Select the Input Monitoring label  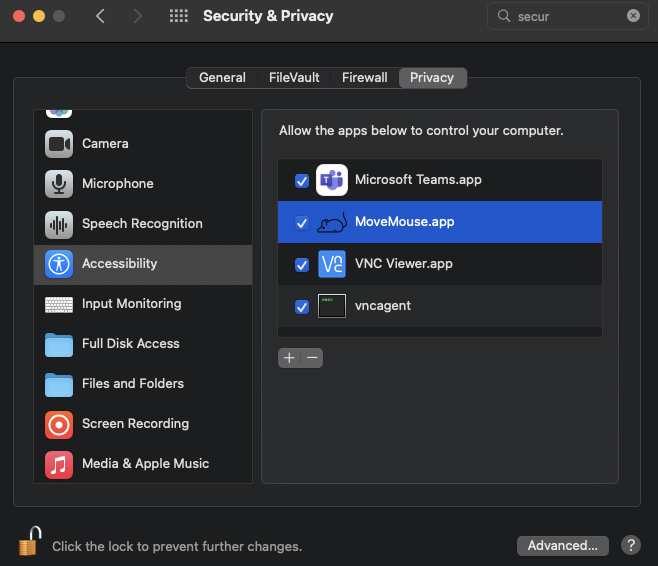132,304
